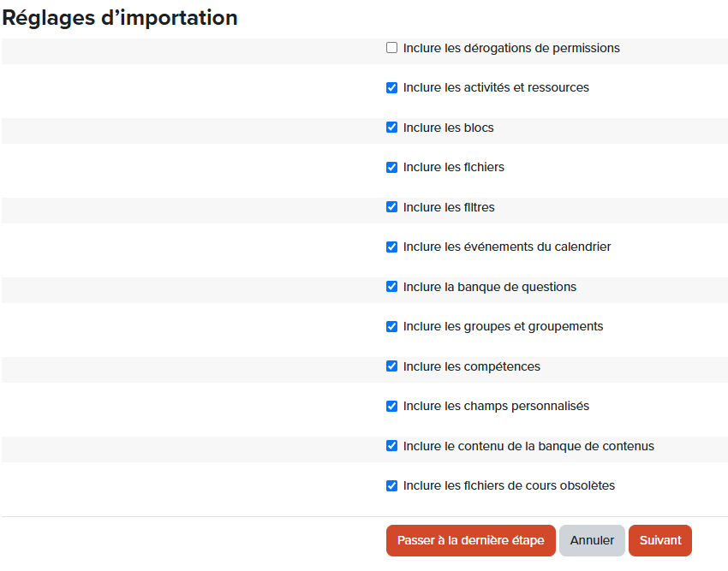Uncheck 'Inclure les fichiers de cours obsolètes' checkbox
The width and height of the screenshot is (728, 571).
coord(392,485)
